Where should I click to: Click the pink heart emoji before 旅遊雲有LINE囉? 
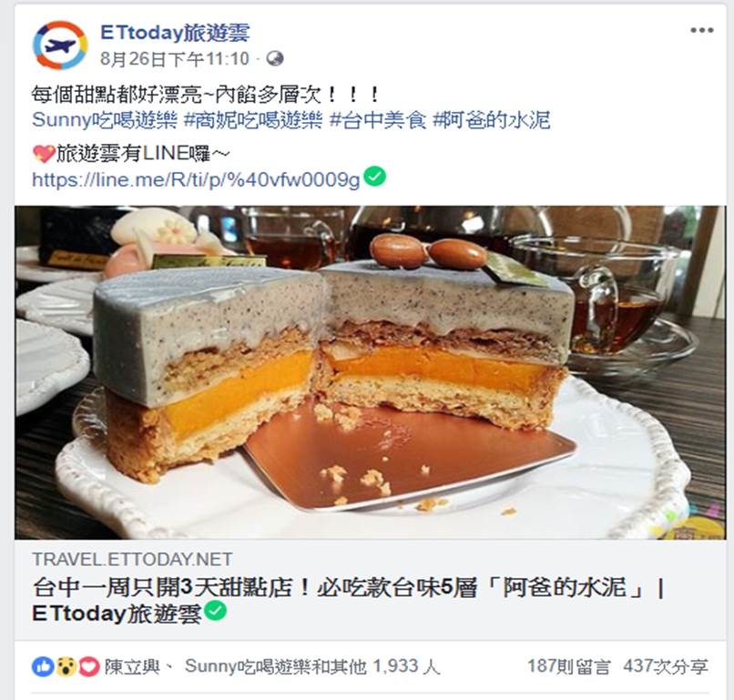point(44,154)
